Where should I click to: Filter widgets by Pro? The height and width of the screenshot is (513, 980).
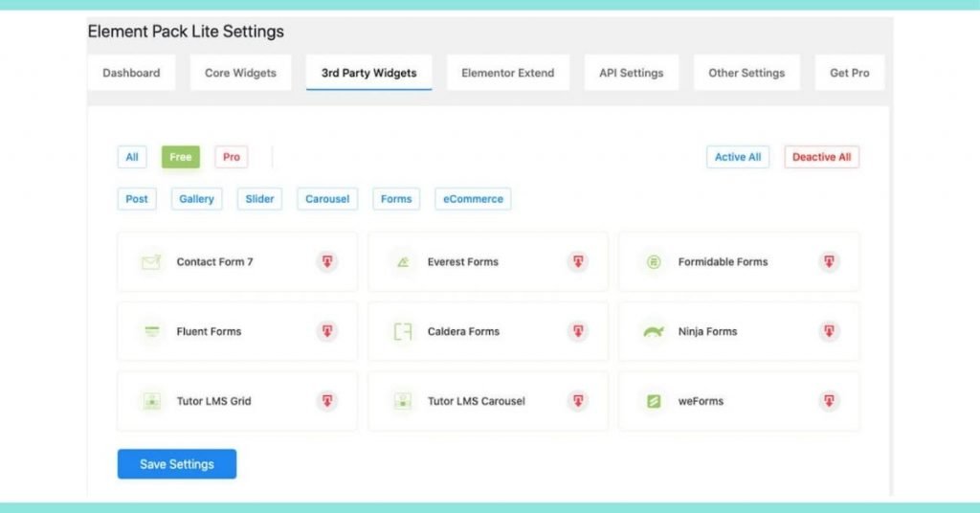(x=232, y=157)
